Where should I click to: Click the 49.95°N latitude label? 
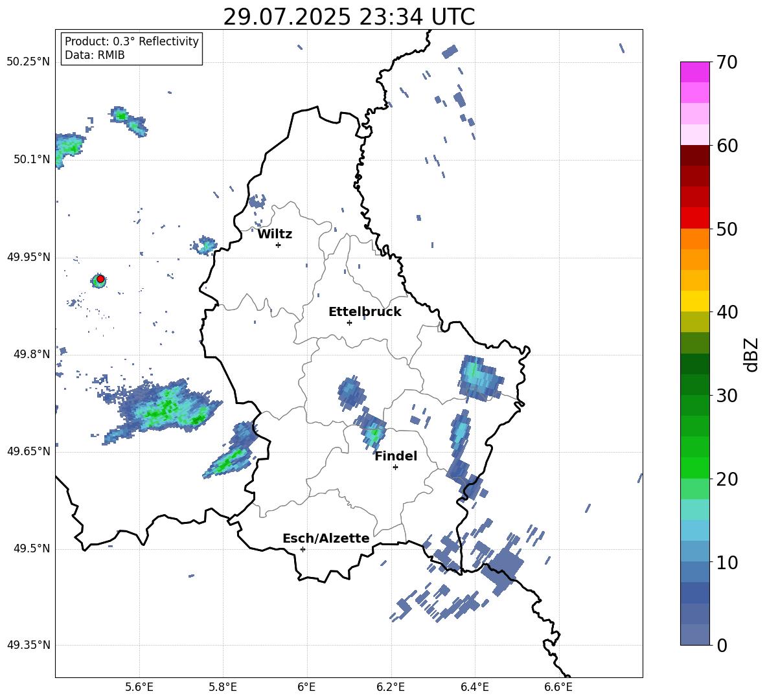click(x=29, y=256)
